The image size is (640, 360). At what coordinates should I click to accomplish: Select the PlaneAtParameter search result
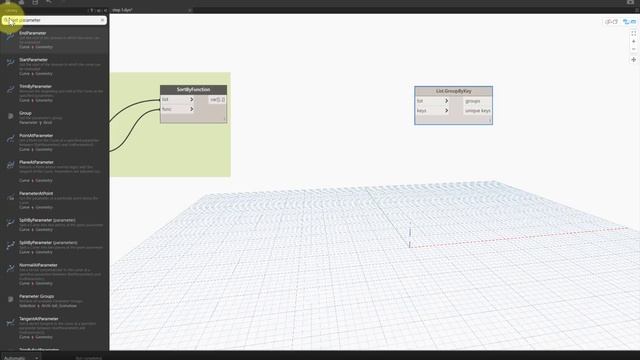[54, 171]
